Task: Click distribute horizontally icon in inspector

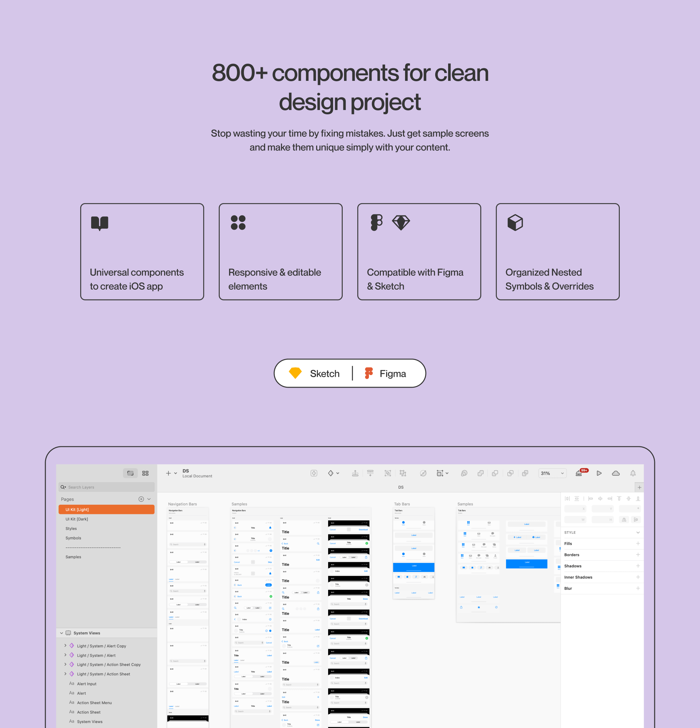Action: tap(567, 498)
